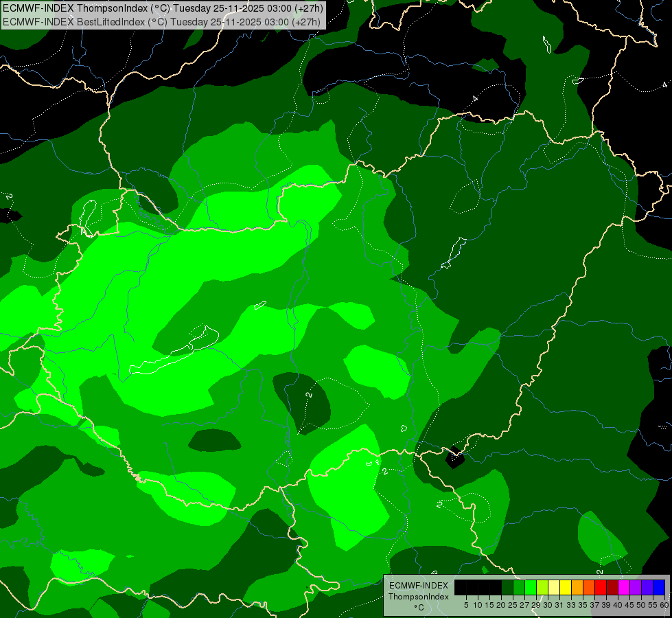Select the orange-red 35–37 legend swatch
672x618 pixels.
click(589, 587)
